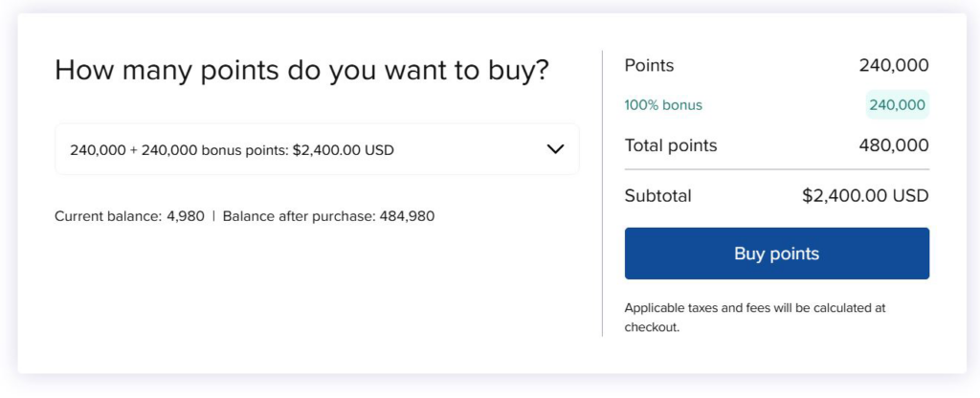Click the Balance after purchase label
The image size is (980, 398).
[299, 216]
